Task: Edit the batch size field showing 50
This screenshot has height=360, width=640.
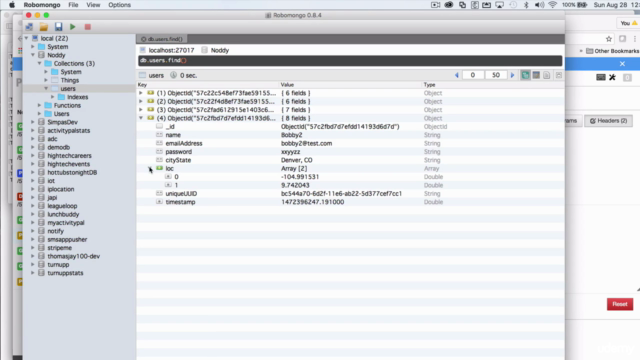Action: pos(496,75)
